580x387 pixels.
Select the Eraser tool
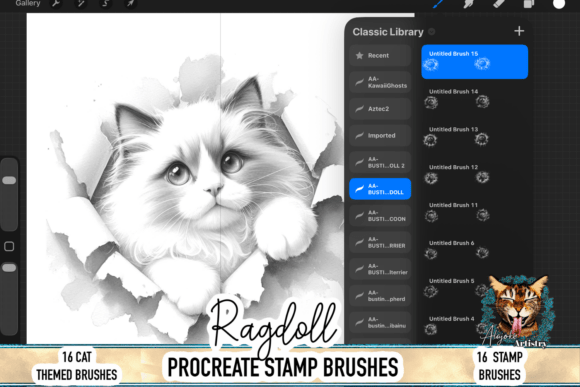coord(499,4)
